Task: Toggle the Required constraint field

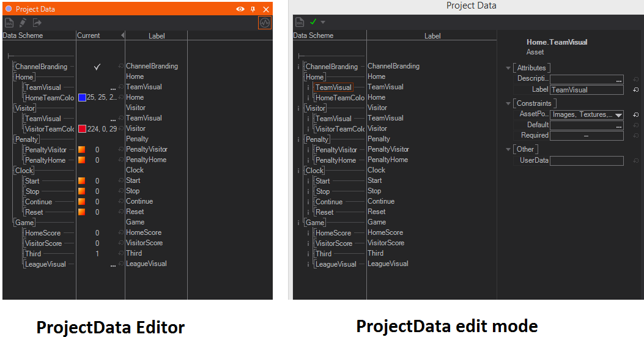Action: click(586, 136)
